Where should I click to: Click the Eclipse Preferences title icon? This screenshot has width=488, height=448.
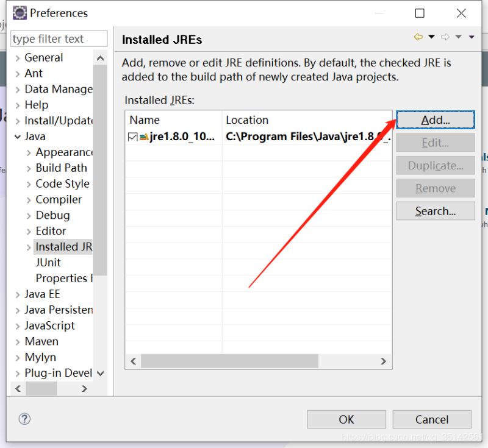coord(20,13)
